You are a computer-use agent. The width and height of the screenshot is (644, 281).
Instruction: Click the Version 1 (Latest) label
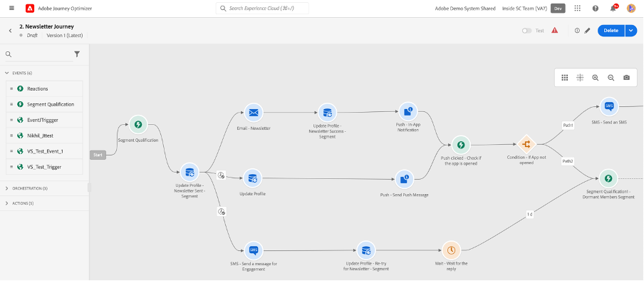pyautogui.click(x=65, y=36)
